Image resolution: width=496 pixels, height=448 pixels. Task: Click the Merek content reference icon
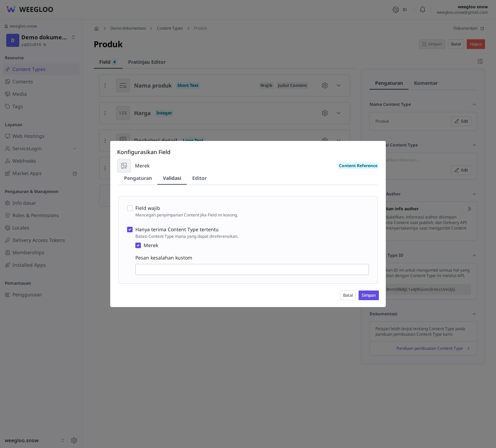tap(124, 166)
